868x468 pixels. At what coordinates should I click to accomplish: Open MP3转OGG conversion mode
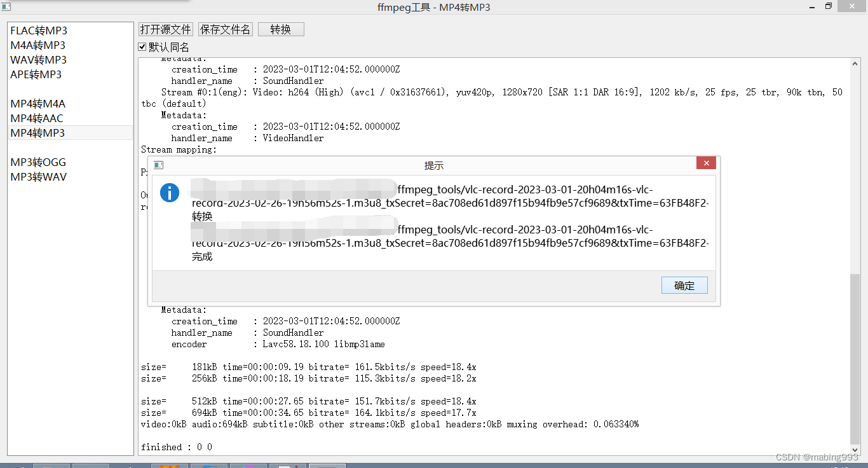point(70,162)
